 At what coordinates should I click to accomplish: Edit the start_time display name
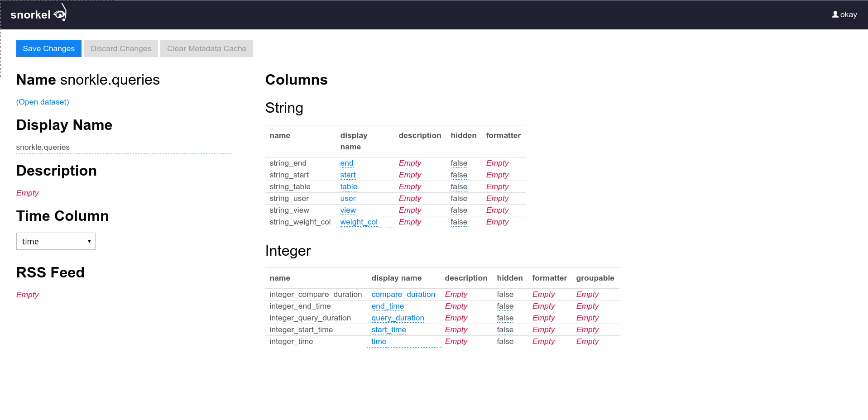(x=388, y=329)
